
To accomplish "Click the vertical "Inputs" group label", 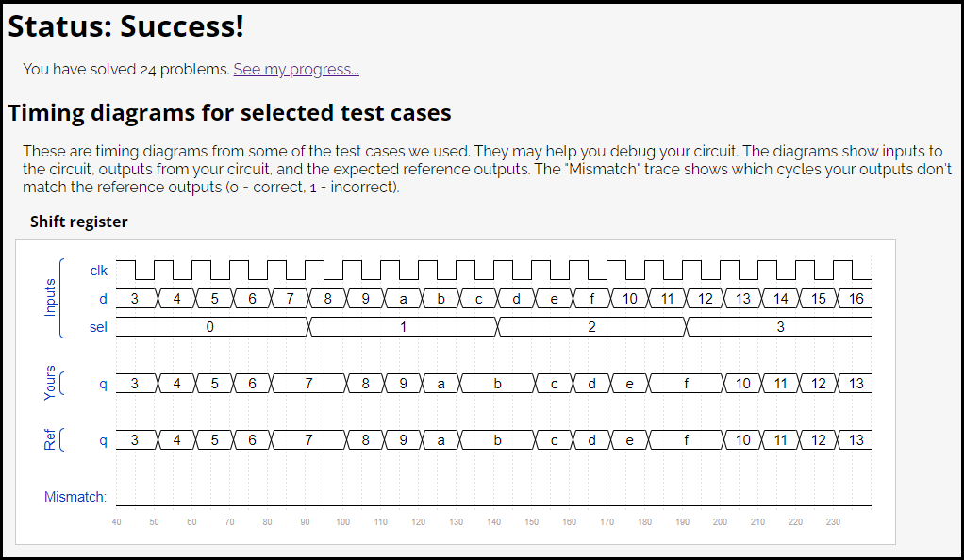I will [51, 297].
